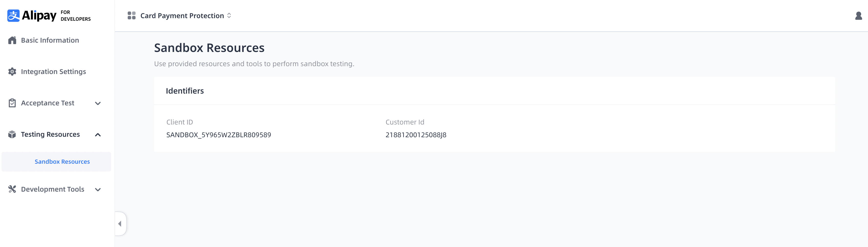Click the Customer Id value 21881200125088J8
This screenshot has height=247, width=868.
click(x=416, y=135)
